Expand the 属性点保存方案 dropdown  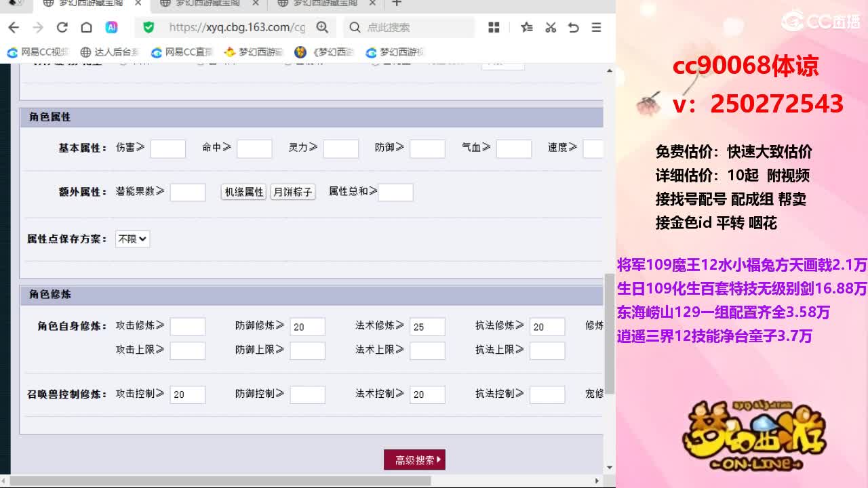click(x=132, y=239)
